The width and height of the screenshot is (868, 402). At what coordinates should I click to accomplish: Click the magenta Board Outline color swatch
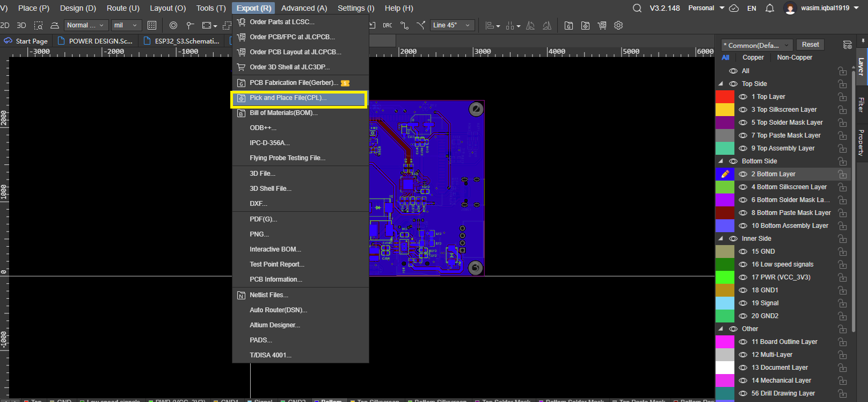(725, 342)
